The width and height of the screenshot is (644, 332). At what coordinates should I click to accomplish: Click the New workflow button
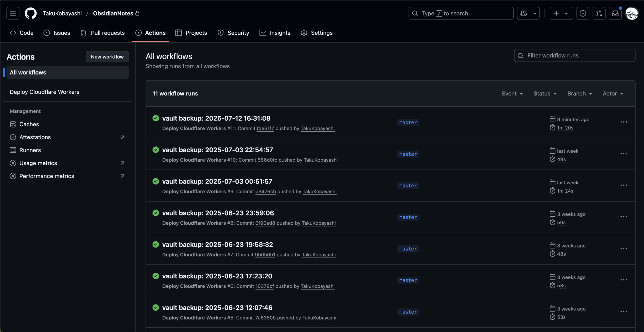pyautogui.click(x=107, y=57)
